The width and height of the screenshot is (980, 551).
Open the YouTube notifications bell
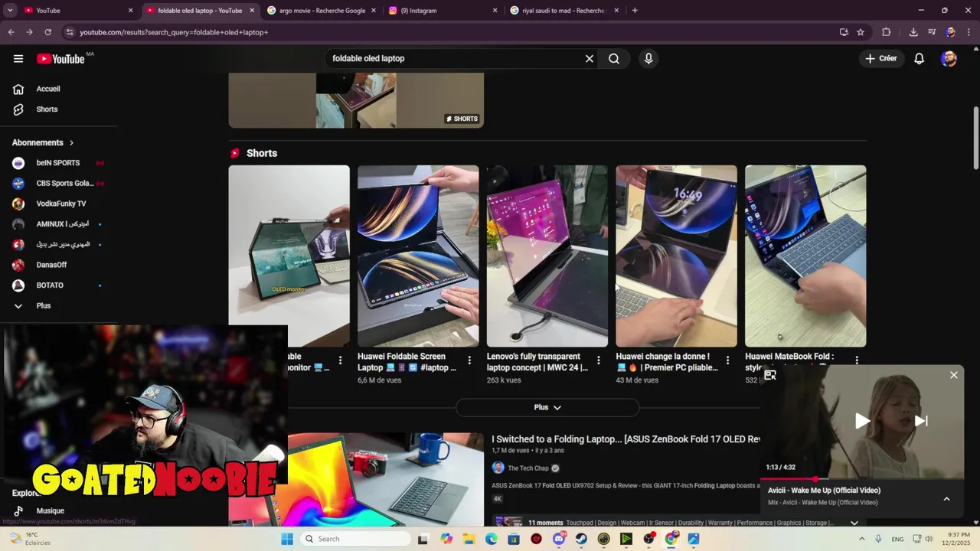[x=920, y=59]
